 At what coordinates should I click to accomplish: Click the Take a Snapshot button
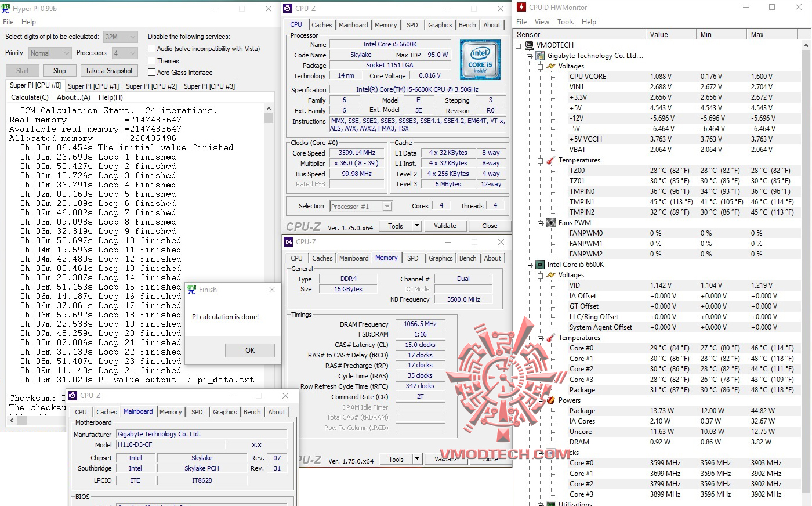[x=109, y=71]
